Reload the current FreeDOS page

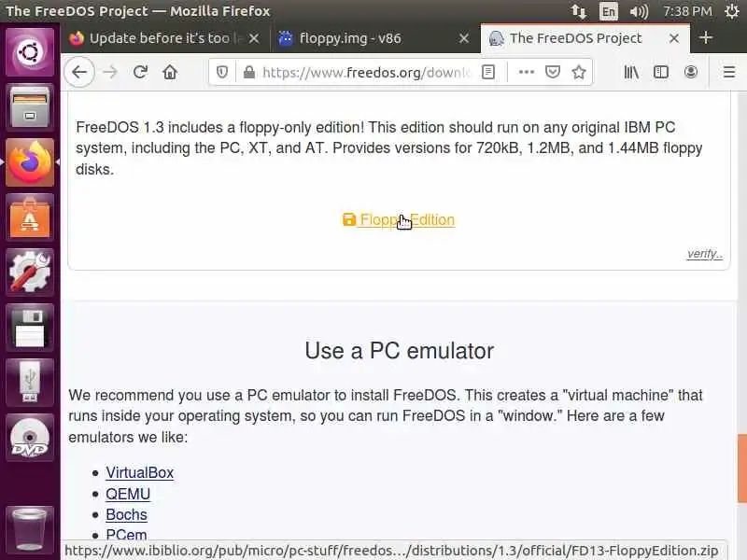(x=140, y=73)
